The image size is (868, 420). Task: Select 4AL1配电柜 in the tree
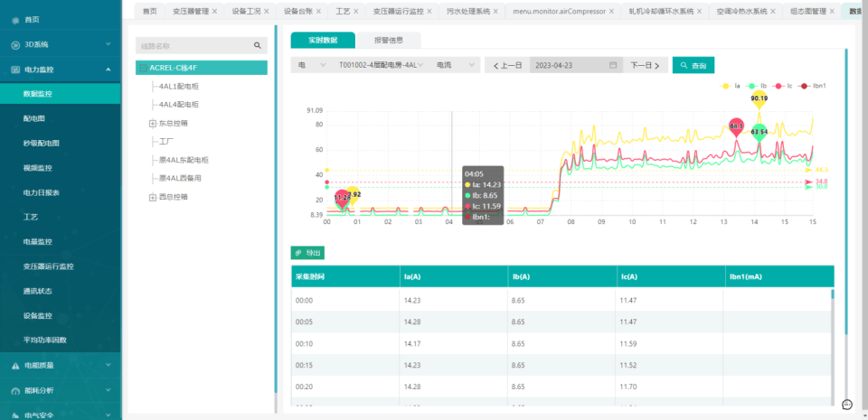click(x=178, y=86)
